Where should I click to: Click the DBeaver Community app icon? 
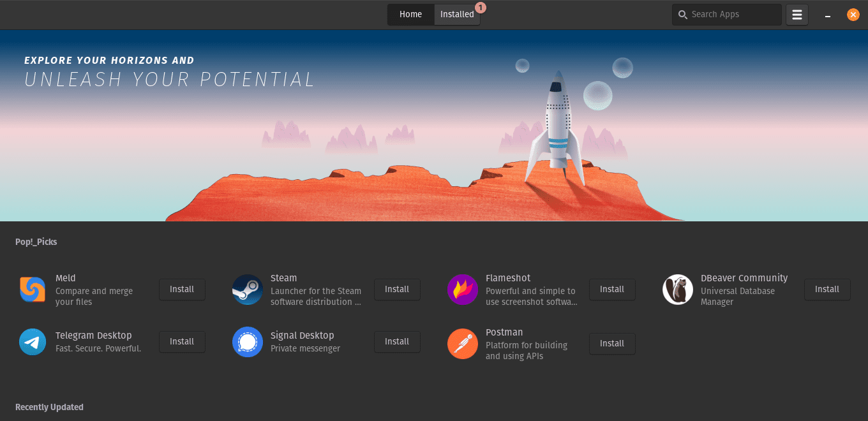point(678,290)
